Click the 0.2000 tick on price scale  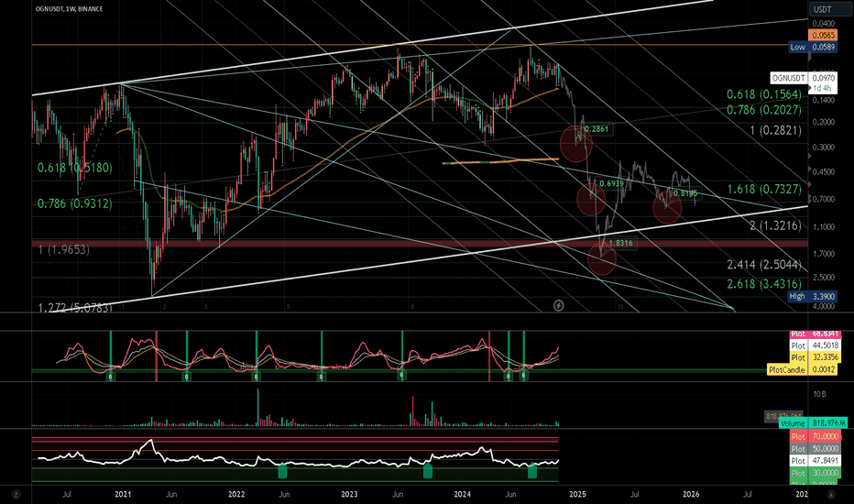(x=823, y=122)
